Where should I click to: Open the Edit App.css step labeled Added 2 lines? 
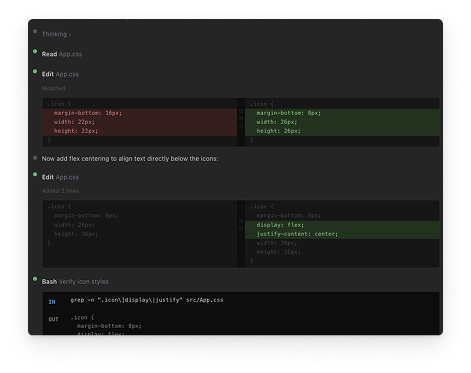tap(60, 177)
